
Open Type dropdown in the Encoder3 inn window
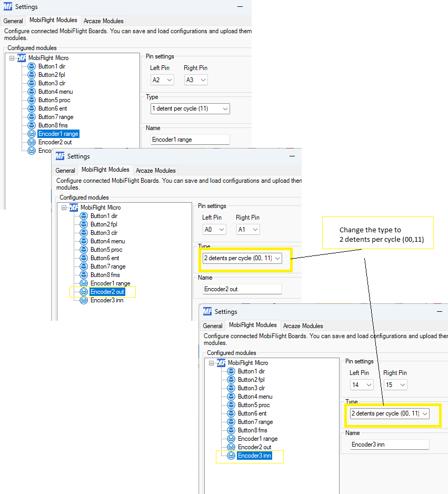pos(390,413)
